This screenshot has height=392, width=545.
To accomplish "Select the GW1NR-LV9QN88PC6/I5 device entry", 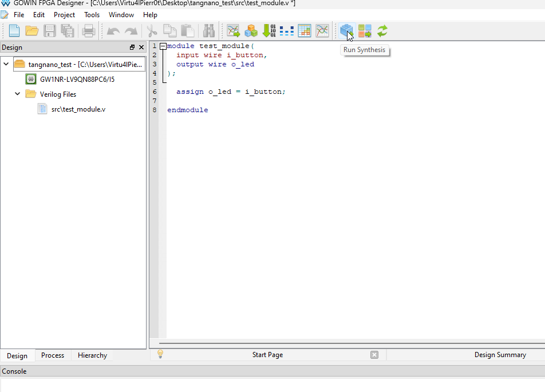I will point(77,79).
